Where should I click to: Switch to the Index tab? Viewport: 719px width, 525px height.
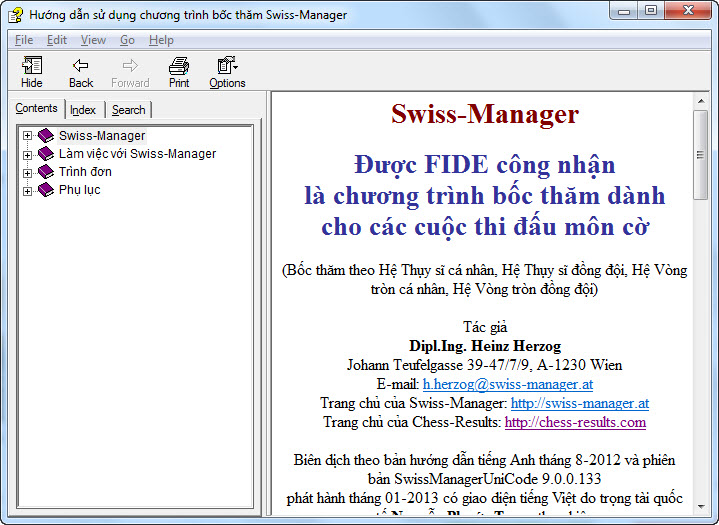click(x=83, y=110)
